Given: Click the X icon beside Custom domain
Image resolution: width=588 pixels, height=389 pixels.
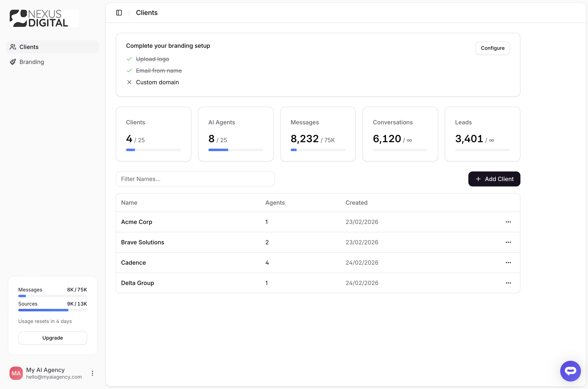Looking at the screenshot, I should point(129,82).
